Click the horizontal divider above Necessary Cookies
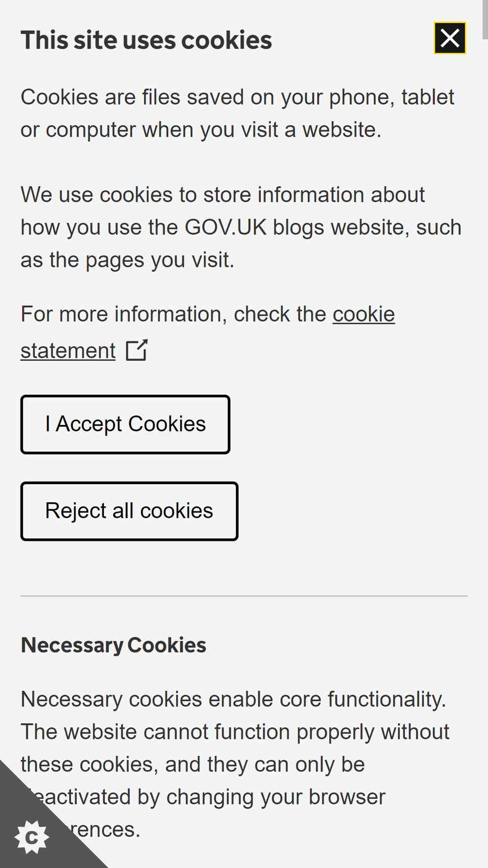 [x=244, y=596]
